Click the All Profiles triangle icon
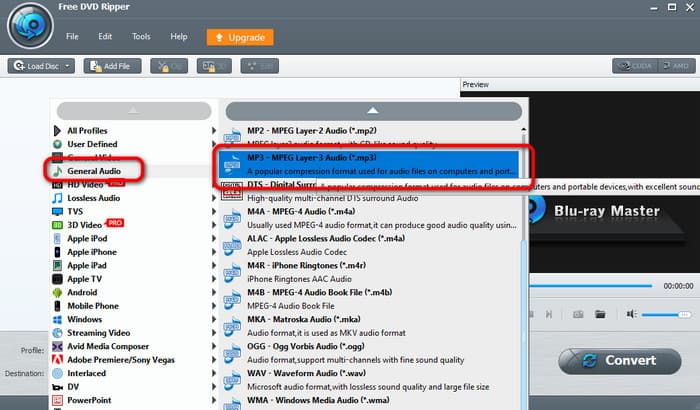 pos(57,130)
